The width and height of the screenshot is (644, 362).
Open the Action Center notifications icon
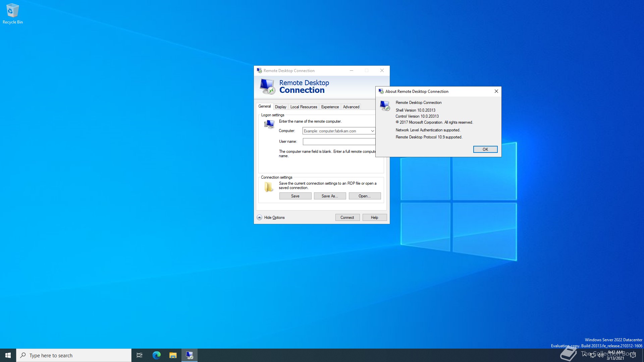coord(633,355)
